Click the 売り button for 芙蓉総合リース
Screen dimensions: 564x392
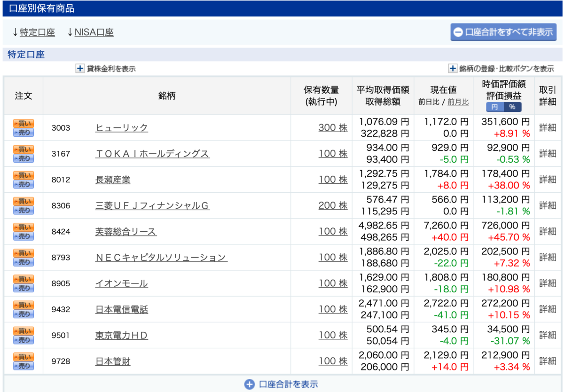pos(23,236)
